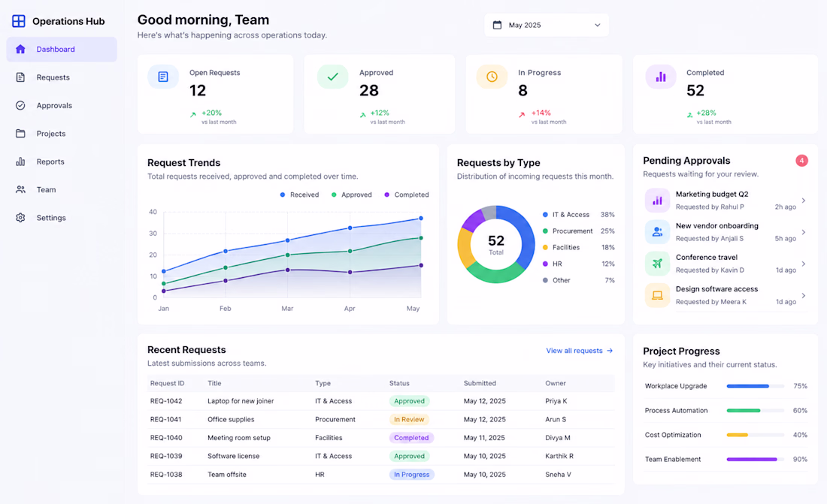Toggle the Completed series in chart legend
This screenshot has height=504, width=827.
[406, 195]
